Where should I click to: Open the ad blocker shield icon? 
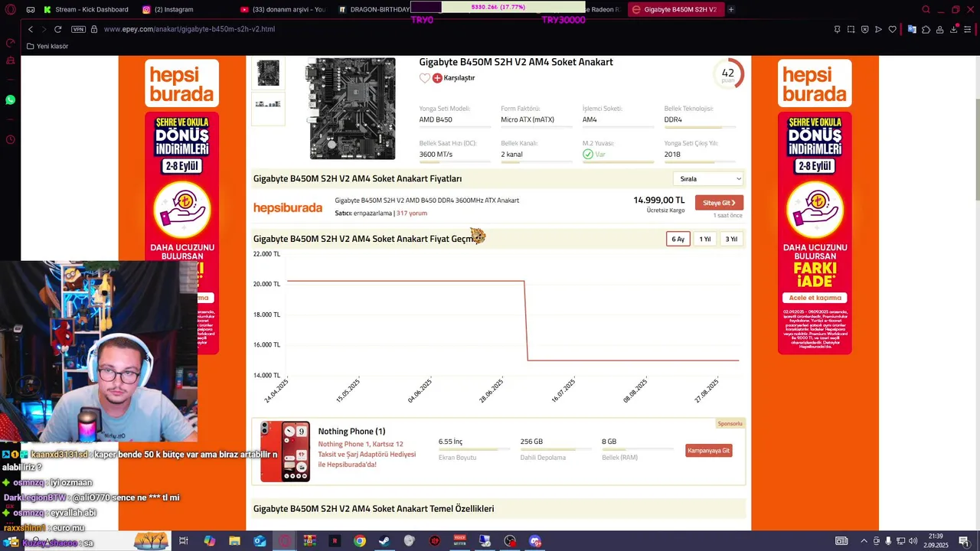click(x=864, y=29)
